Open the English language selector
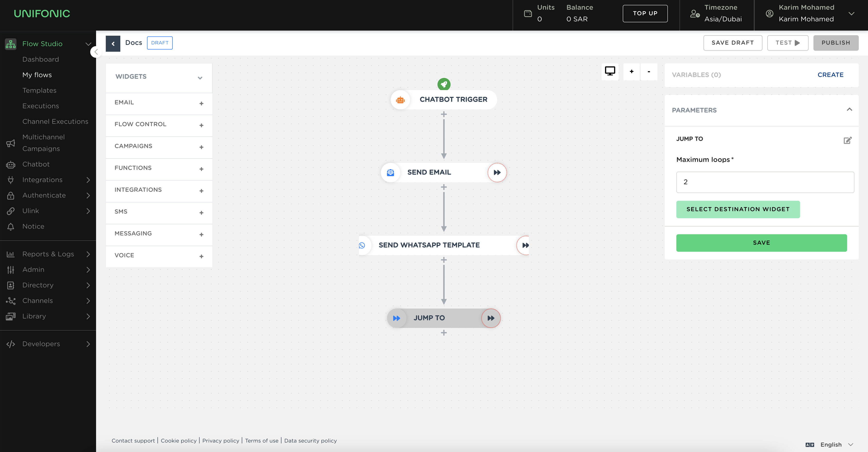 point(831,444)
